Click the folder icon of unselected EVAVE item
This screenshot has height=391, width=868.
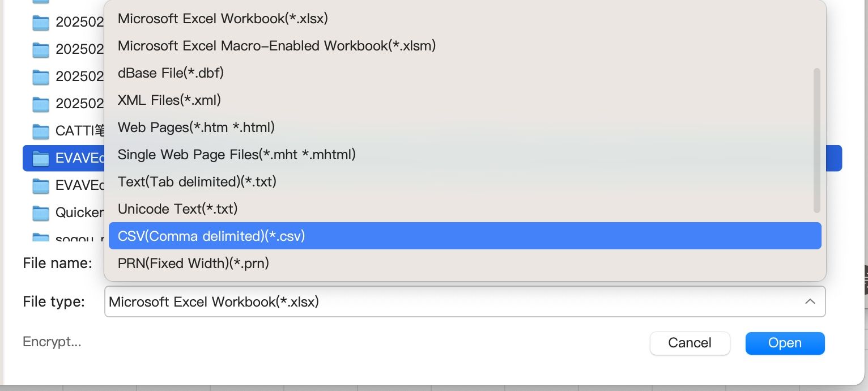pos(41,185)
